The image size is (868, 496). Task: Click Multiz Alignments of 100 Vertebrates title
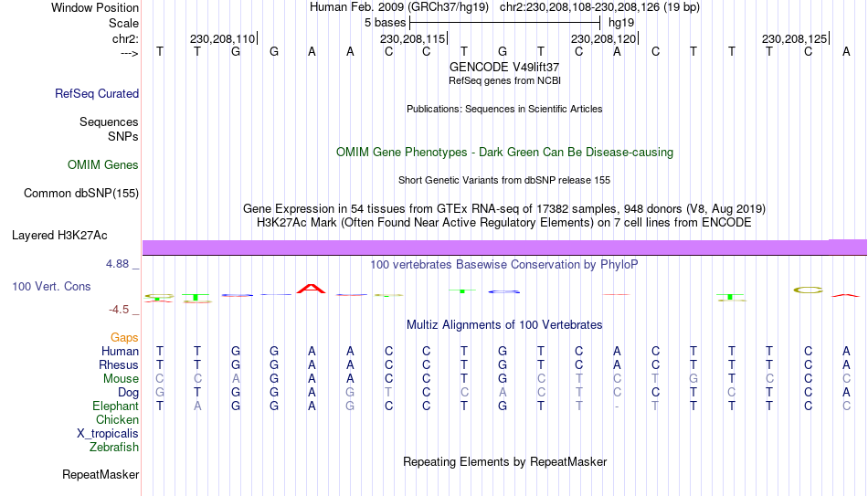click(x=504, y=325)
